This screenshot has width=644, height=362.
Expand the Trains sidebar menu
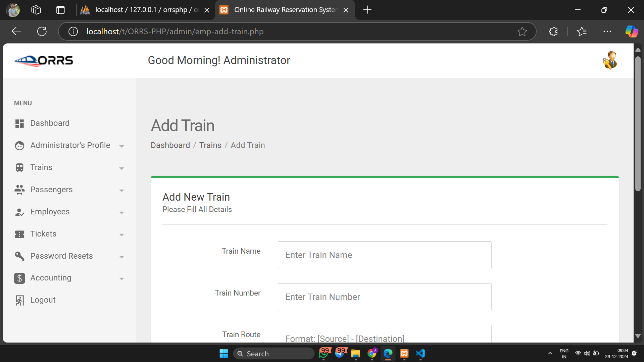point(121,168)
